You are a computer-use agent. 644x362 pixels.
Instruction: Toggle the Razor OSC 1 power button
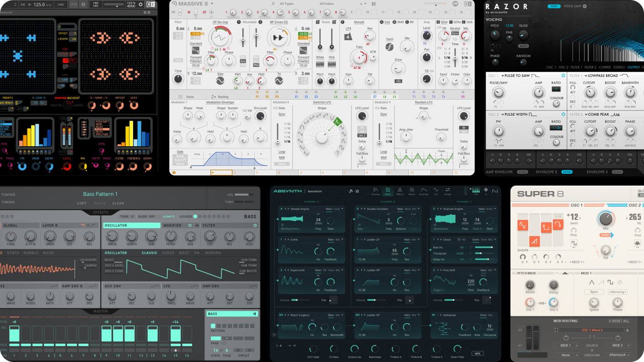[563, 75]
